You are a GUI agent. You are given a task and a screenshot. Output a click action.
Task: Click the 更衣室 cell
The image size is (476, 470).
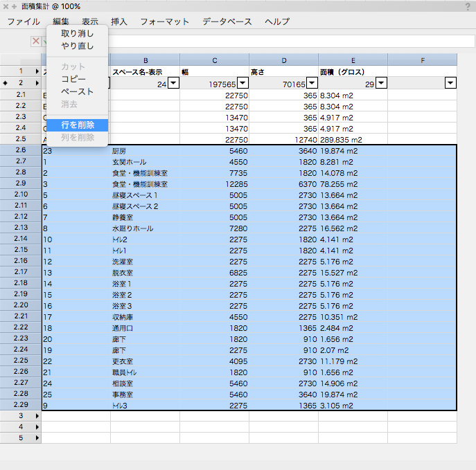tap(145, 361)
